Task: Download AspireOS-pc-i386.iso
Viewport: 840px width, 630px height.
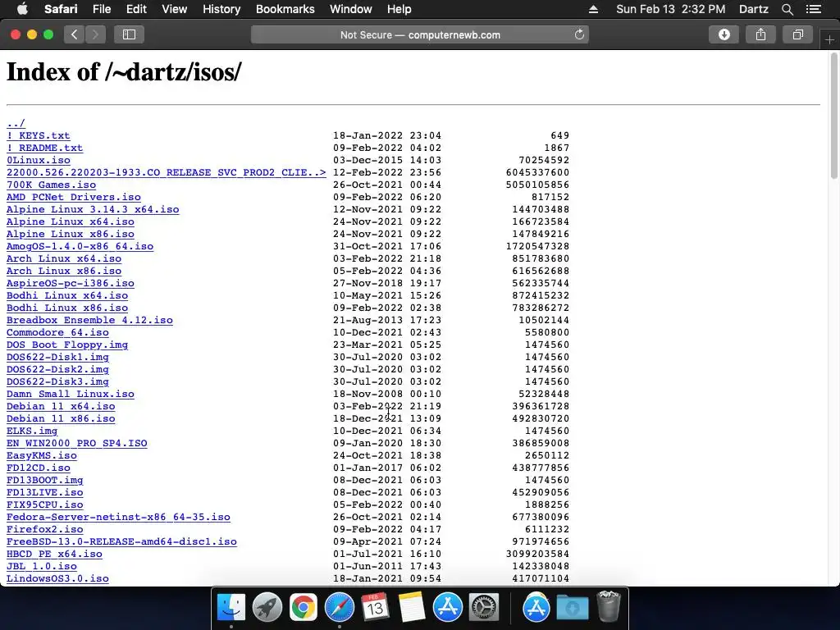Action: click(71, 283)
